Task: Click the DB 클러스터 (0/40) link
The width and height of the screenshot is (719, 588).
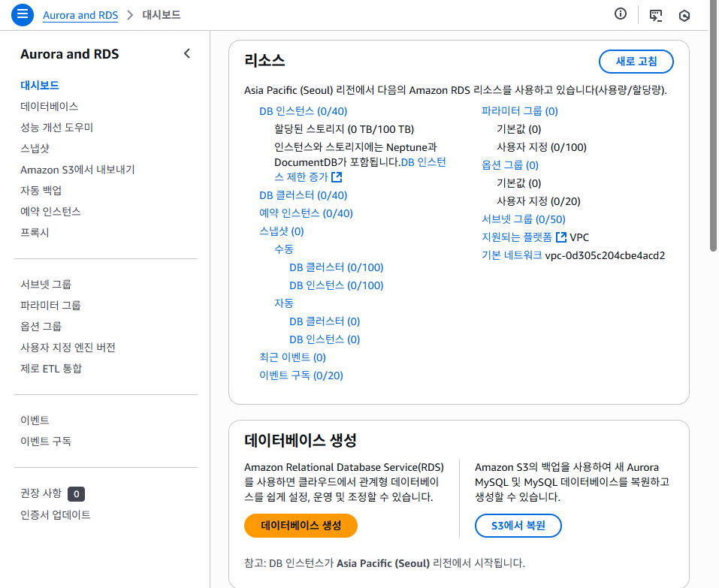Action: coord(303,195)
